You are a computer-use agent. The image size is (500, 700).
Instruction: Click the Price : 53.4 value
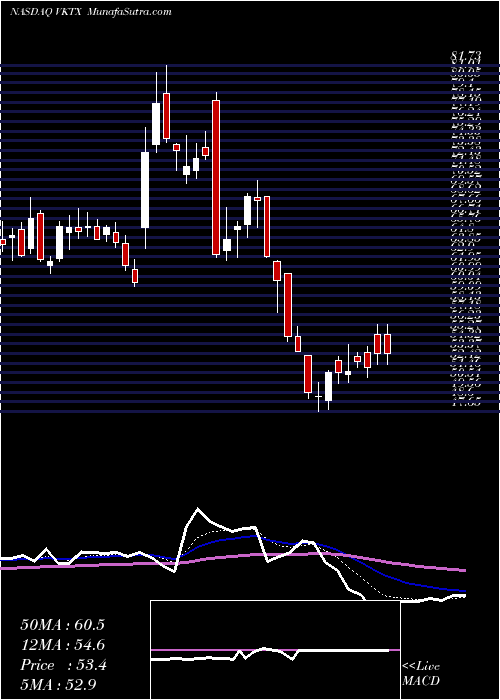click(x=63, y=665)
